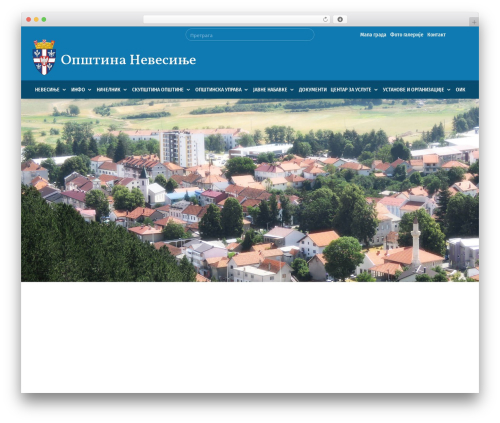Click the Општина Невесиње site title
Image resolution: width=500 pixels, height=423 pixels.
click(x=128, y=60)
